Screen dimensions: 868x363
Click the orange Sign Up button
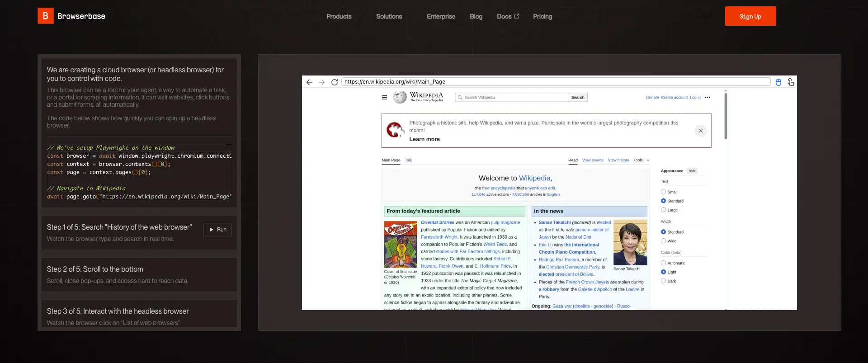(x=750, y=16)
